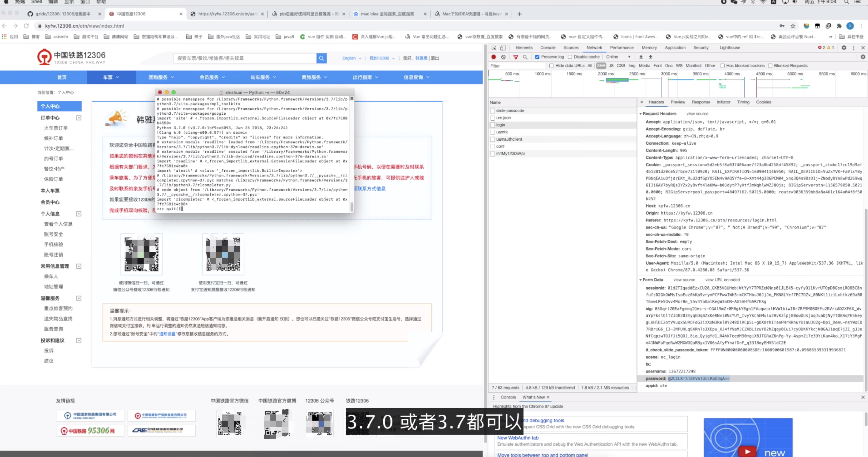This screenshot has height=457, width=868.
Task: Click view URL encoded in Form Data
Action: [722, 280]
